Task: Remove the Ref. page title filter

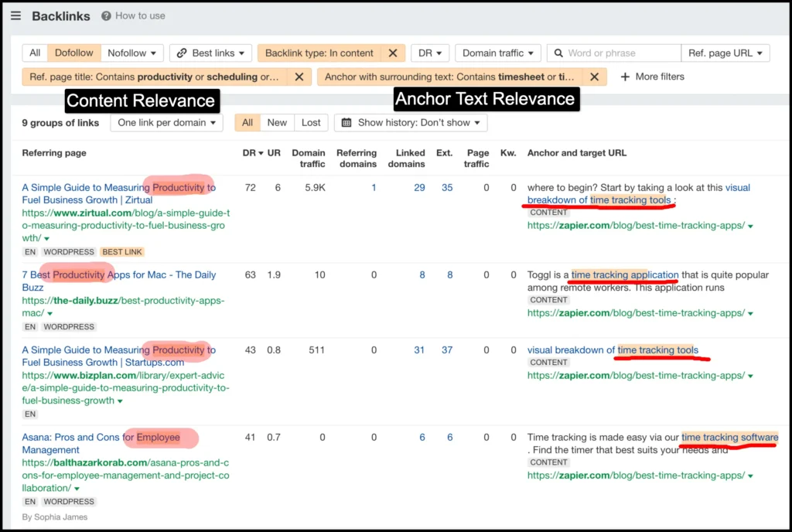Action: [299, 77]
